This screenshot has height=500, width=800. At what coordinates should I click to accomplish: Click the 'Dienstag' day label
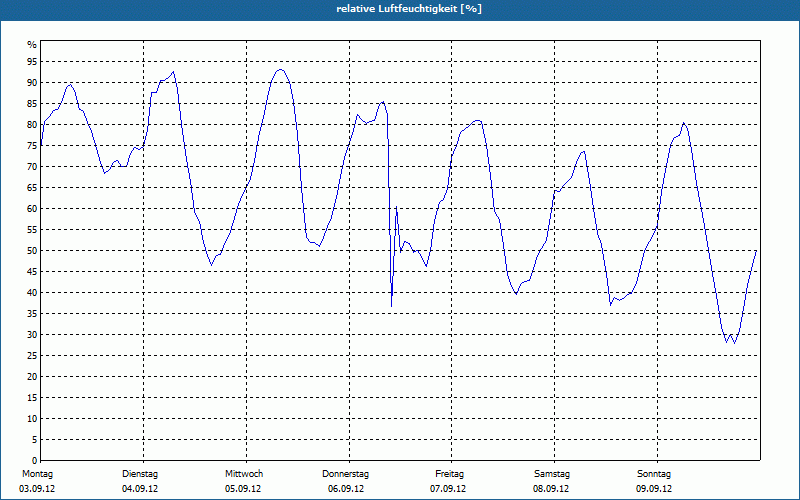click(140, 474)
